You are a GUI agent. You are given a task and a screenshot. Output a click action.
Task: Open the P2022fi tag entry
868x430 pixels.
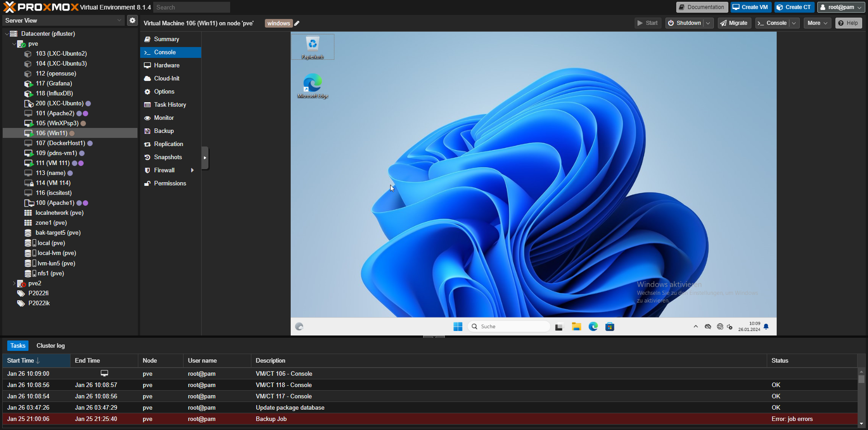[x=38, y=293]
